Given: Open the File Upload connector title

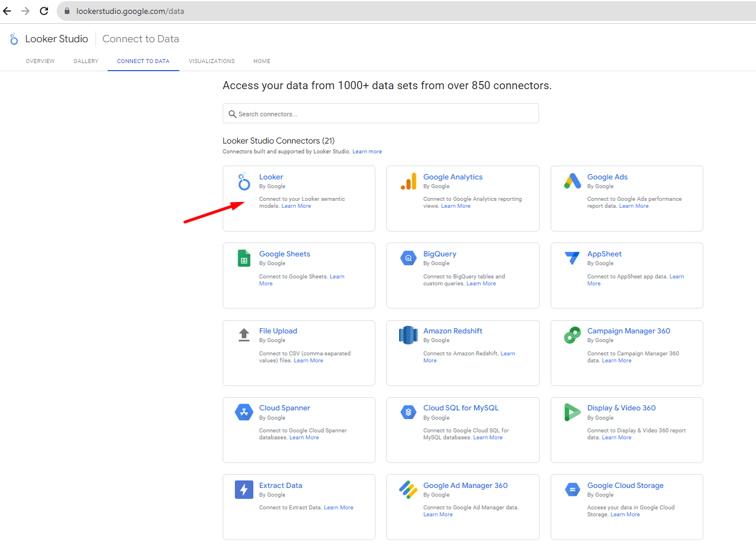Looking at the screenshot, I should (x=278, y=331).
